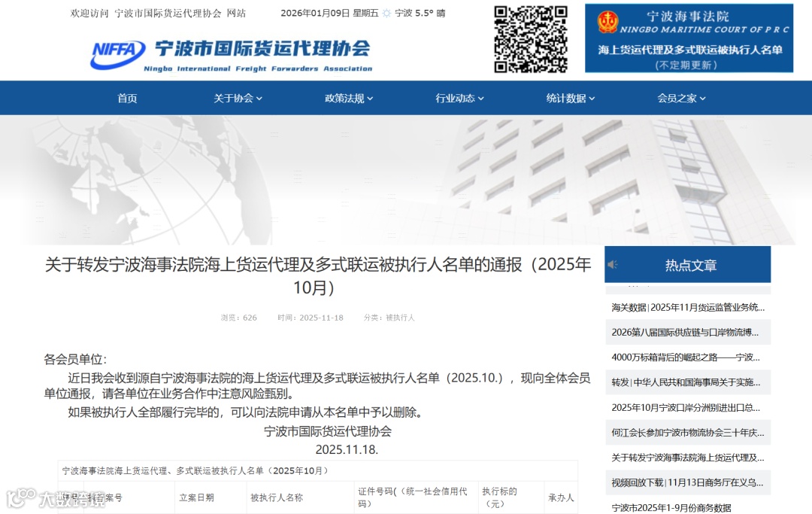This screenshot has width=812, height=514.
Task: Open the 行业动态 menu
Action: [459, 98]
